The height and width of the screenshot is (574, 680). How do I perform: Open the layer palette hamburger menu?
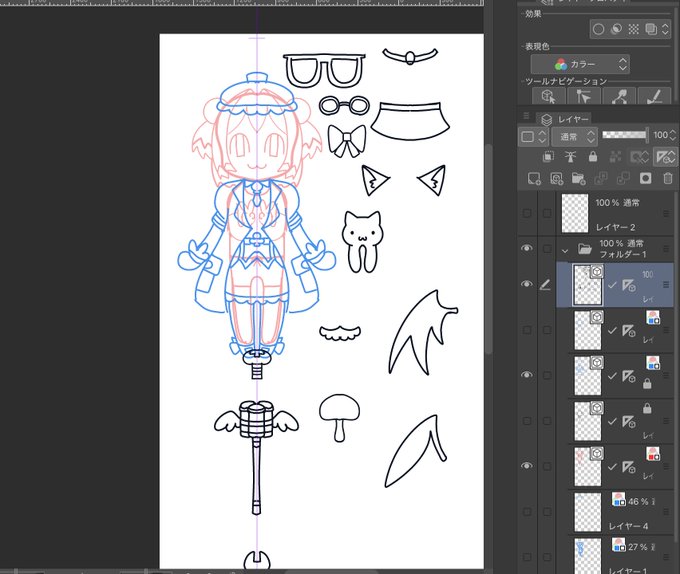pos(526,115)
